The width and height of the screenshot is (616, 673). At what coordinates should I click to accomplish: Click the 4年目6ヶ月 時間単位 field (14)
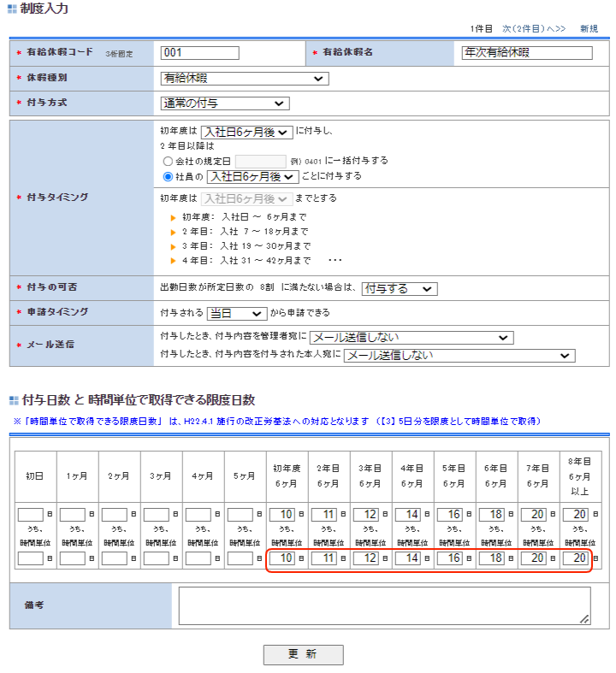click(x=408, y=558)
